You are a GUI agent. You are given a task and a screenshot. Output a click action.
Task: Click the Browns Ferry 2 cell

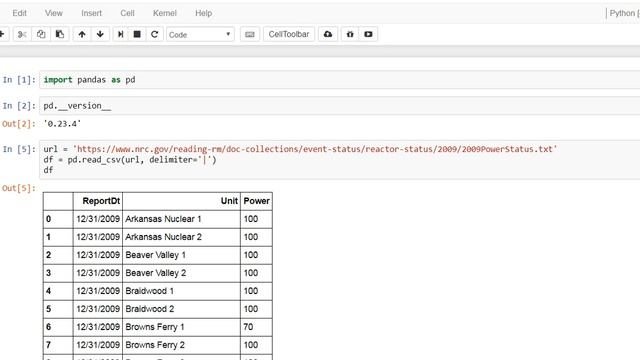(x=182, y=344)
